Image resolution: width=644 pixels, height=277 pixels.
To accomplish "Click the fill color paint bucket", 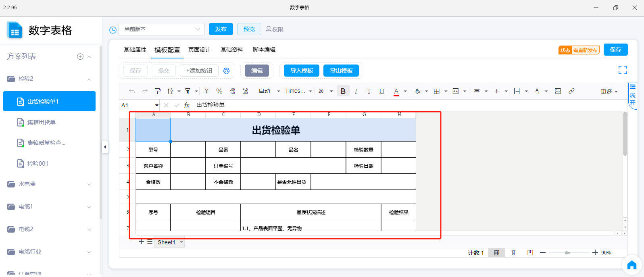I will [418, 91].
